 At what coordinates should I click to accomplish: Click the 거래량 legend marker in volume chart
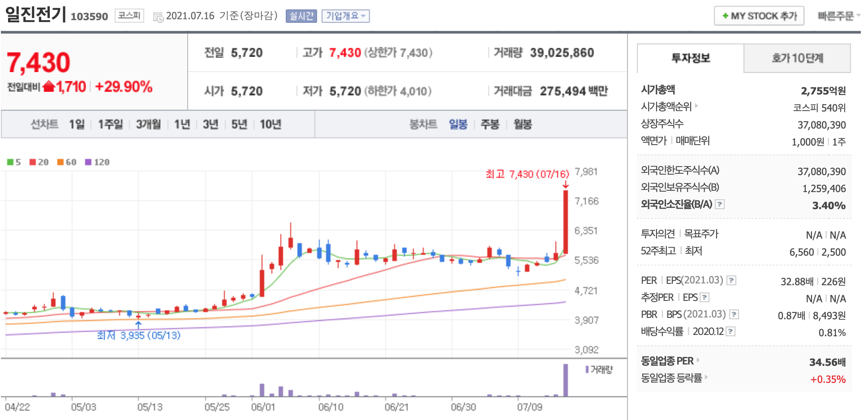(587, 369)
